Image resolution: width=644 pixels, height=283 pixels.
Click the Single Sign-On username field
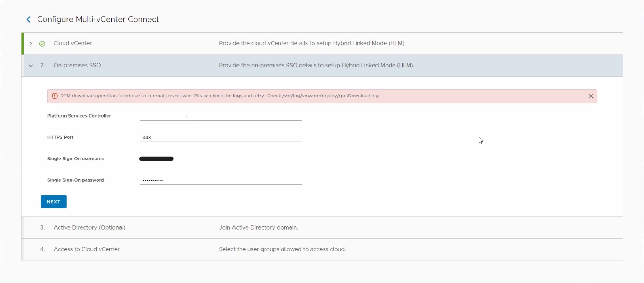[220, 159]
